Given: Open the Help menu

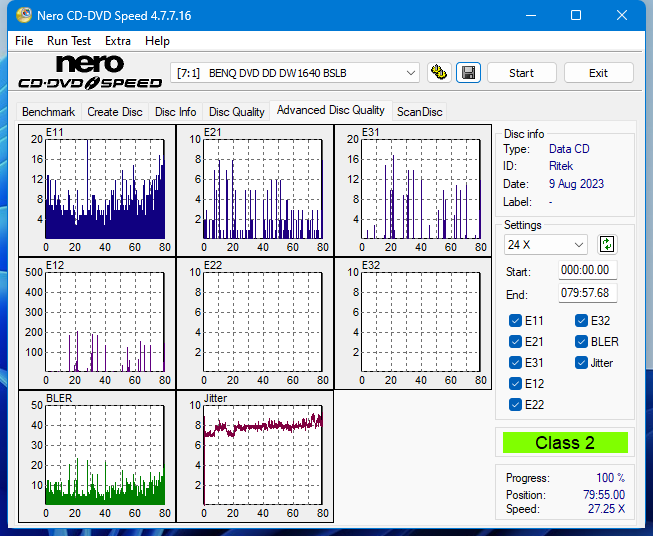Looking at the screenshot, I should (x=157, y=41).
